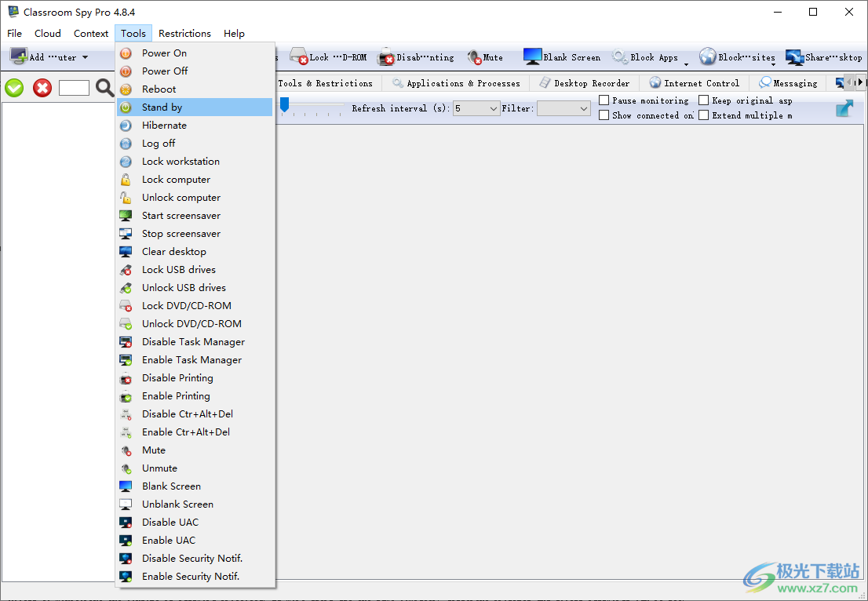Click the Start screensaver monitor icon
The image size is (868, 601).
[x=126, y=216]
